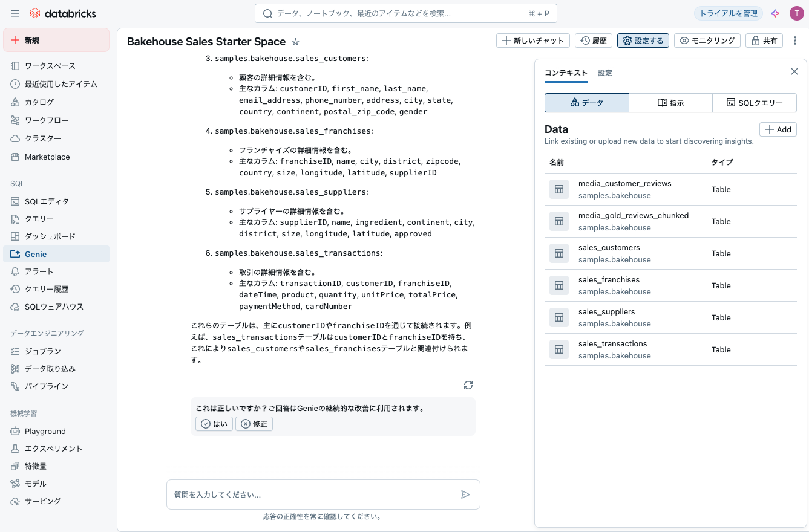Click the regenerate response icon below the answer

(x=468, y=385)
